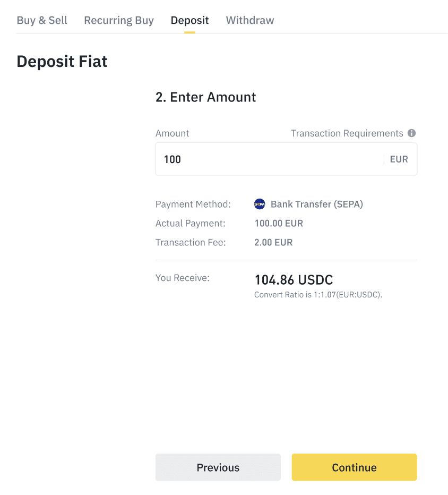Image resolution: width=448 pixels, height=495 pixels.
Task: Select the Deposit tab
Action: tap(189, 21)
